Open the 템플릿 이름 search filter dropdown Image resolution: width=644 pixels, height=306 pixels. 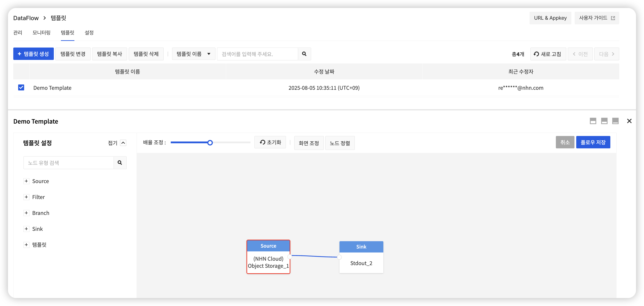pos(193,54)
